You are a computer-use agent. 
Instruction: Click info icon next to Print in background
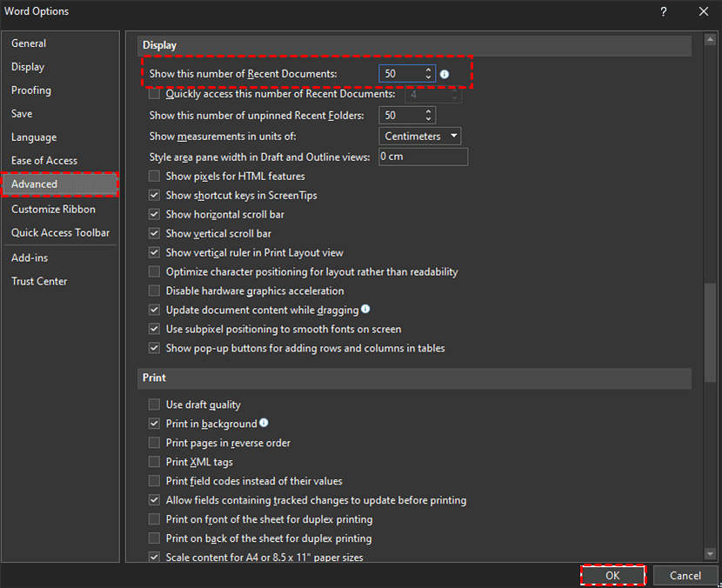[264, 423]
